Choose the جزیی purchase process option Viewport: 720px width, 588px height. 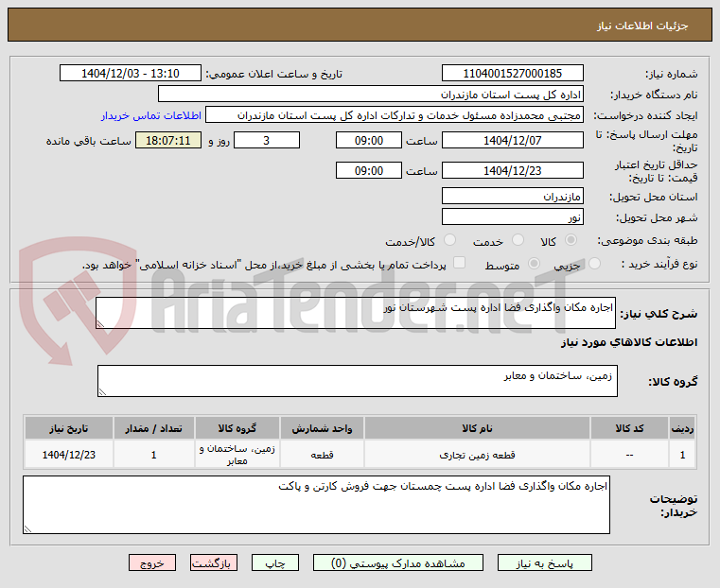594,264
